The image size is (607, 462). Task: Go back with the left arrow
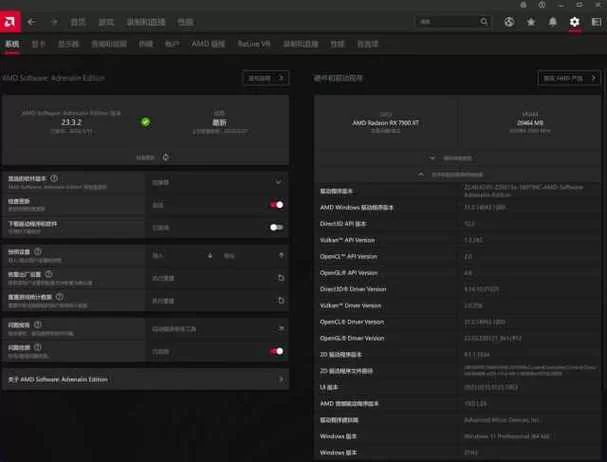33,22
